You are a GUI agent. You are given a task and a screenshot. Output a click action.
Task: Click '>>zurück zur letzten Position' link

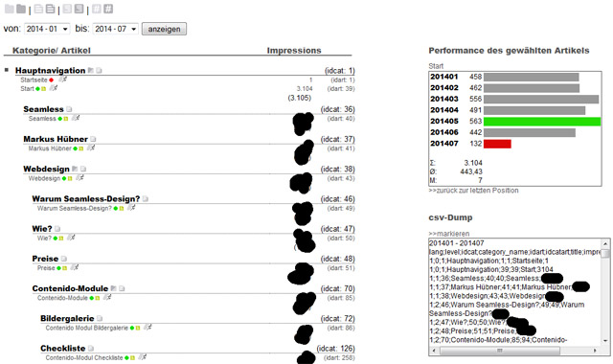coord(473,191)
